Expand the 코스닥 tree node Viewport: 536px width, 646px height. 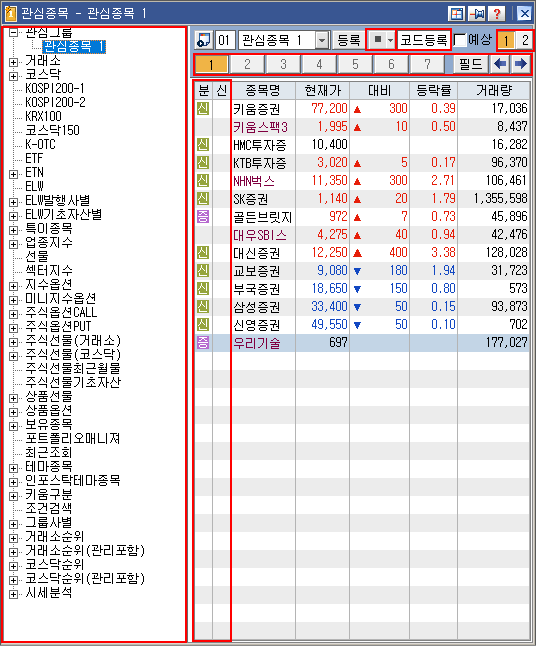(x=13, y=76)
